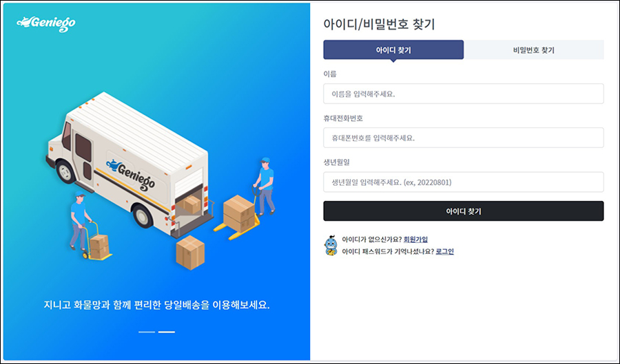Viewport: 620px width, 364px height.
Task: Click the Geniego logo on the truck side
Action: click(131, 174)
